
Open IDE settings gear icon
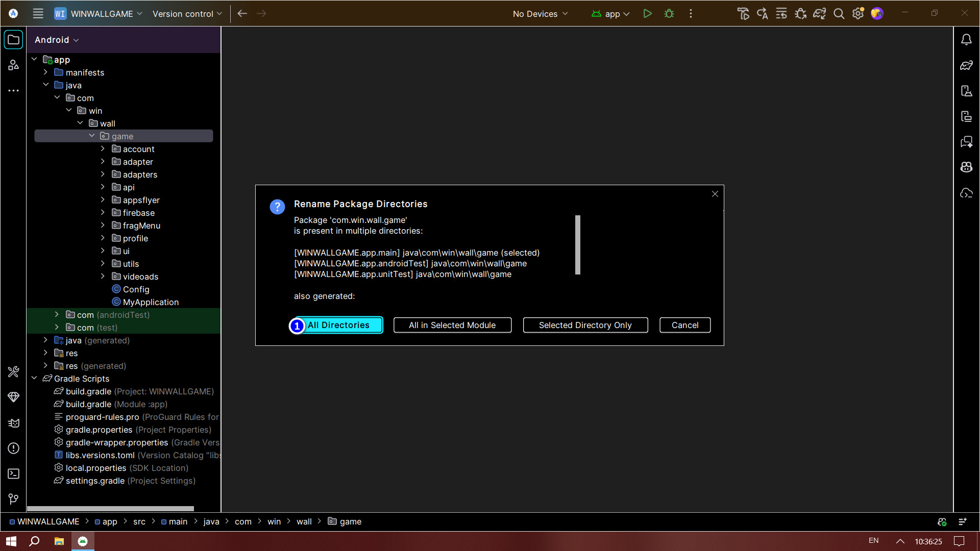858,14
